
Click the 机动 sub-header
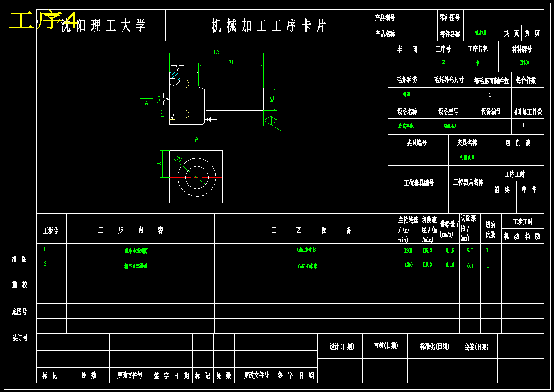(x=511, y=236)
